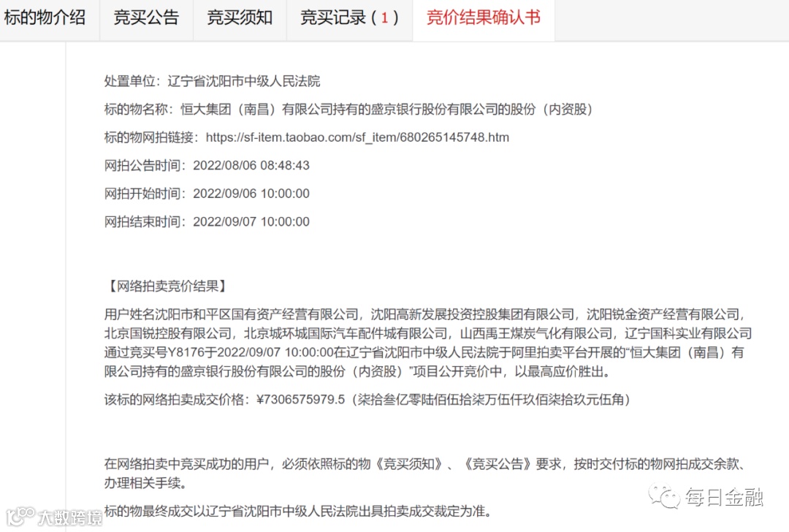
Task: Click the 【网络拍卖竞价结果】 heading
Action: (x=167, y=286)
